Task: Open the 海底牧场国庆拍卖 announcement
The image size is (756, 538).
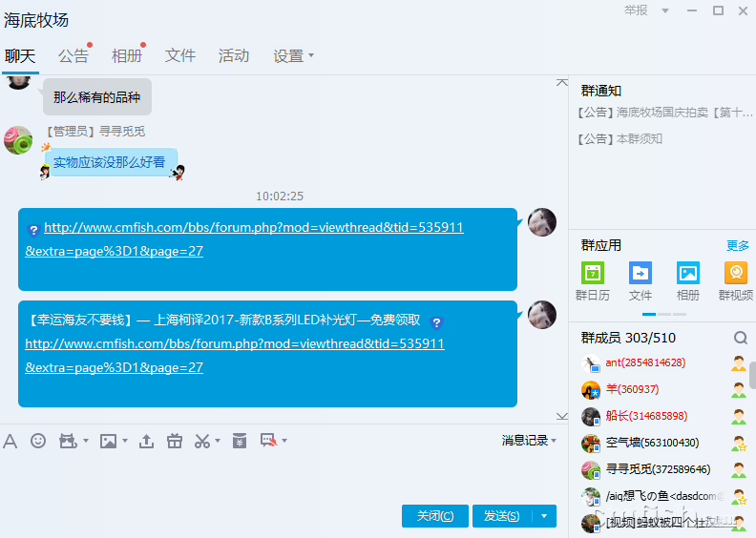Action: [665, 113]
